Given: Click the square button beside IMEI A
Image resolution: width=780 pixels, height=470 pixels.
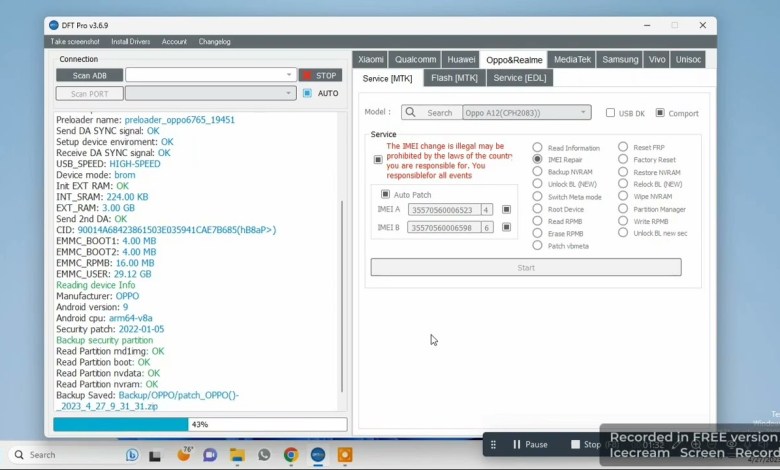Looking at the screenshot, I should tap(507, 210).
